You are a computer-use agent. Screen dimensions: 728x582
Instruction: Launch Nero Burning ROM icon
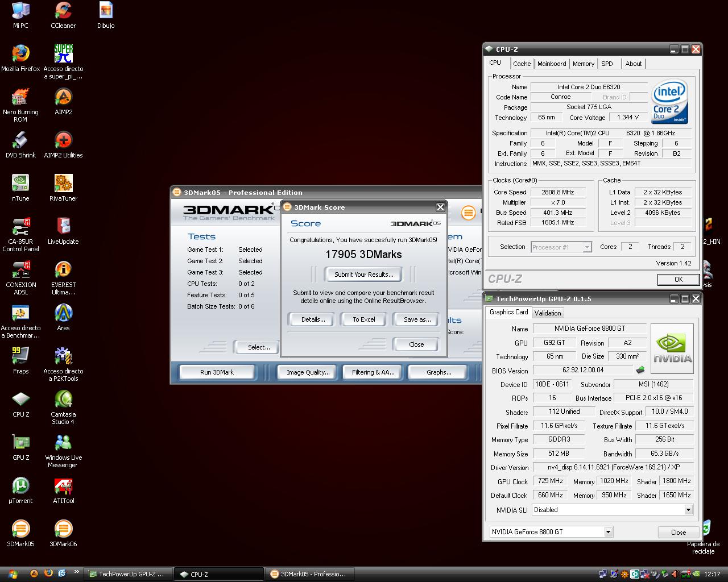(x=20, y=105)
